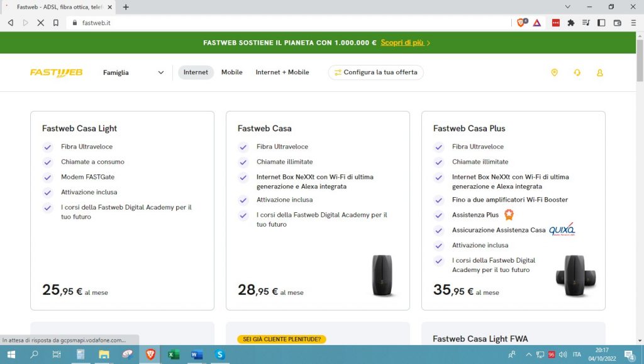This screenshot has width=644, height=364.
Task: Launch Word from the taskbar
Action: [x=196, y=355]
